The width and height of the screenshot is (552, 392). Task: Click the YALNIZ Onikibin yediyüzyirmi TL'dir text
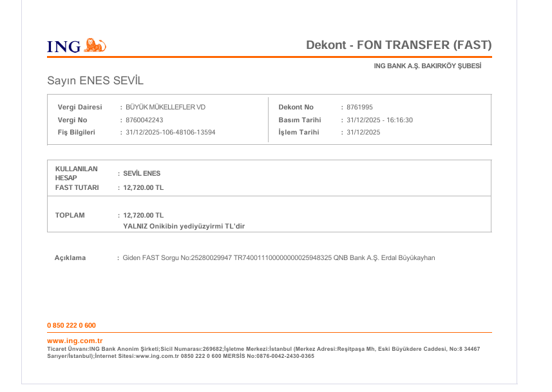pyautogui.click(x=184, y=227)
